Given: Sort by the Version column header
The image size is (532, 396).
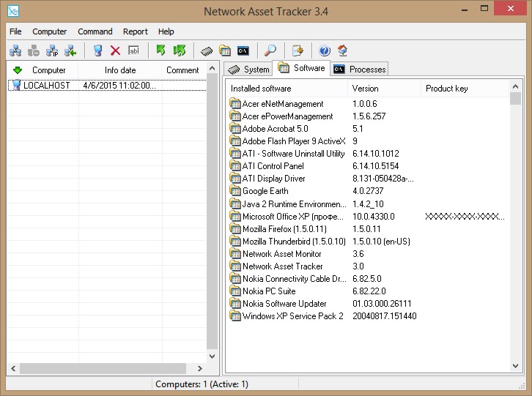Looking at the screenshot, I should point(384,89).
